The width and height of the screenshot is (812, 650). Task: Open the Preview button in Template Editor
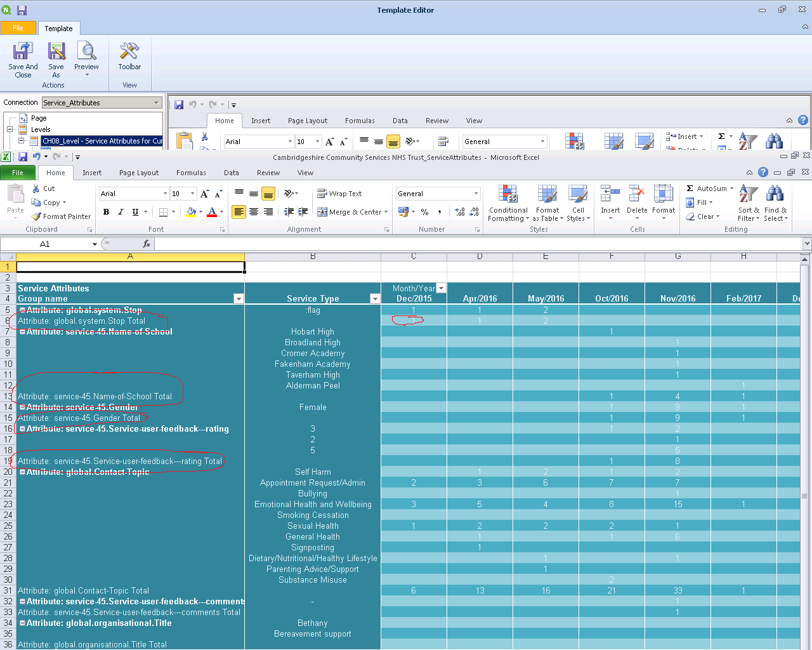click(86, 60)
